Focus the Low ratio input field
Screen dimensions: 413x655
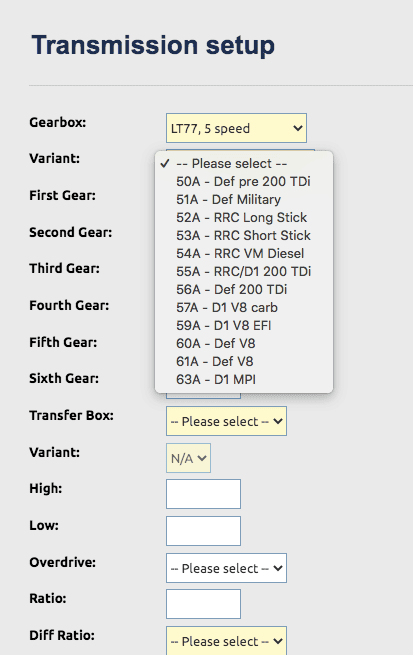click(203, 531)
